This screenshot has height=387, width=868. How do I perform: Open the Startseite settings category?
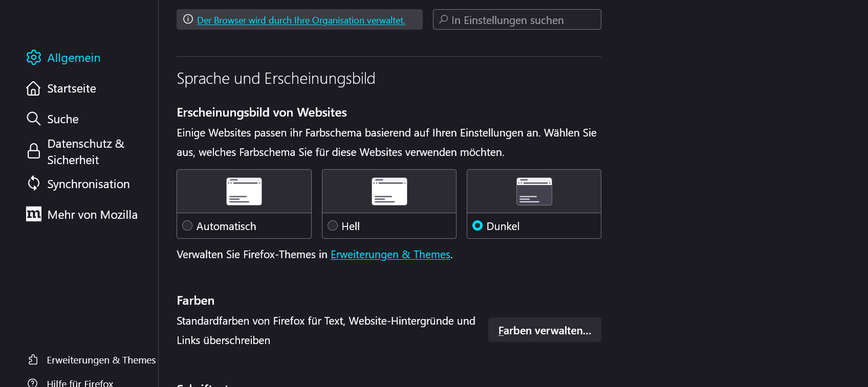[72, 88]
